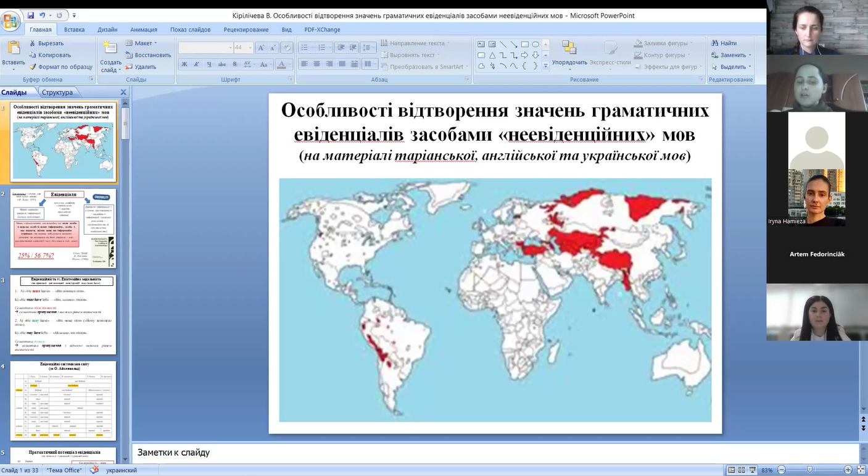Click the Redo icon in quick access
Screen dimensions: 868x476
[60, 15]
